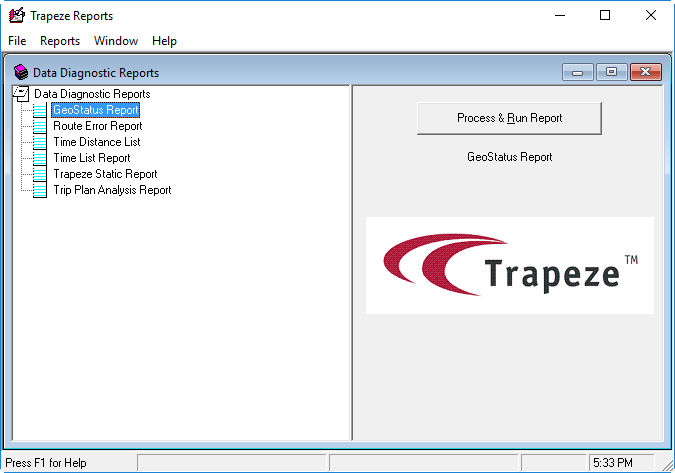
Task: Open the Window menu
Action: click(x=116, y=41)
